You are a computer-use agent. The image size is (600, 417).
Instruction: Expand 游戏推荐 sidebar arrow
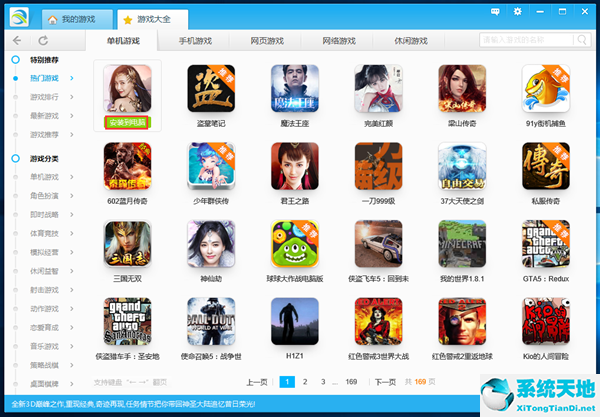pos(72,134)
